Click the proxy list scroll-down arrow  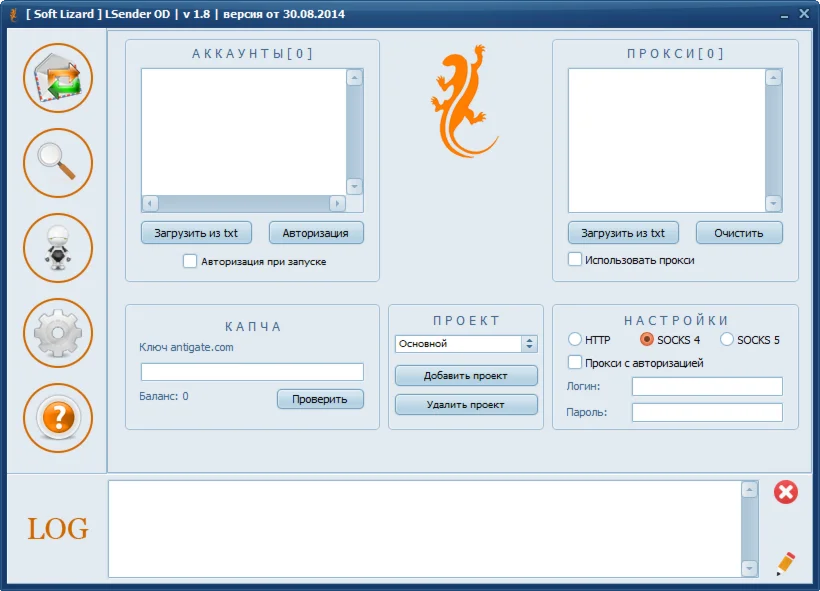click(x=773, y=203)
